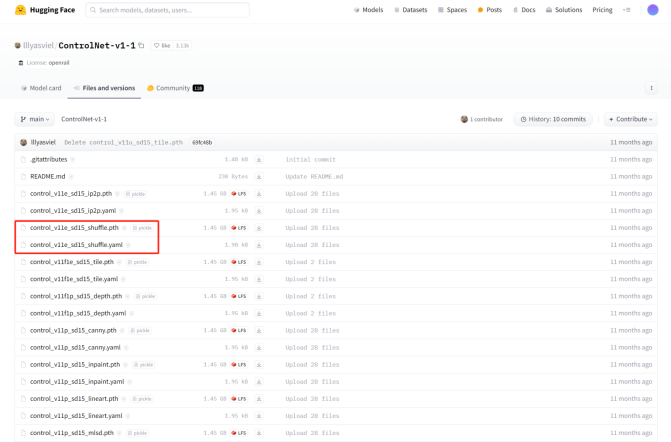Download control_v11f1p_sd15_depth.yaml file
This screenshot has width=671, height=442.
(x=259, y=314)
